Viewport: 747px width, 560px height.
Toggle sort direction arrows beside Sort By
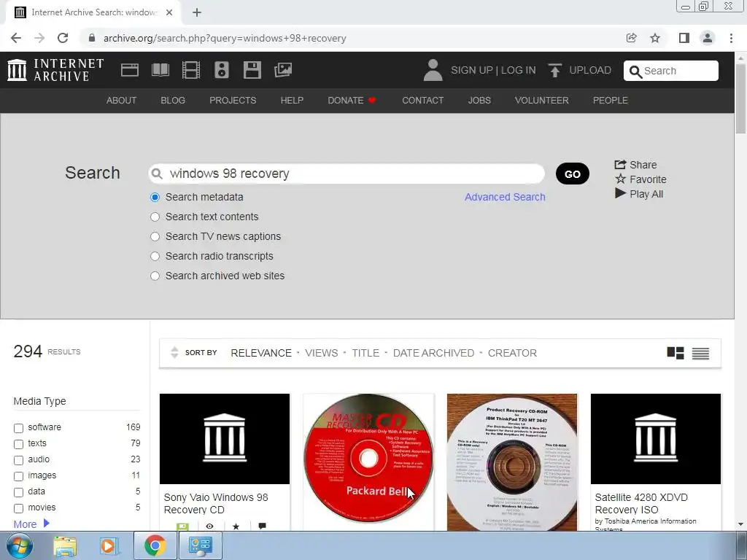pos(174,352)
